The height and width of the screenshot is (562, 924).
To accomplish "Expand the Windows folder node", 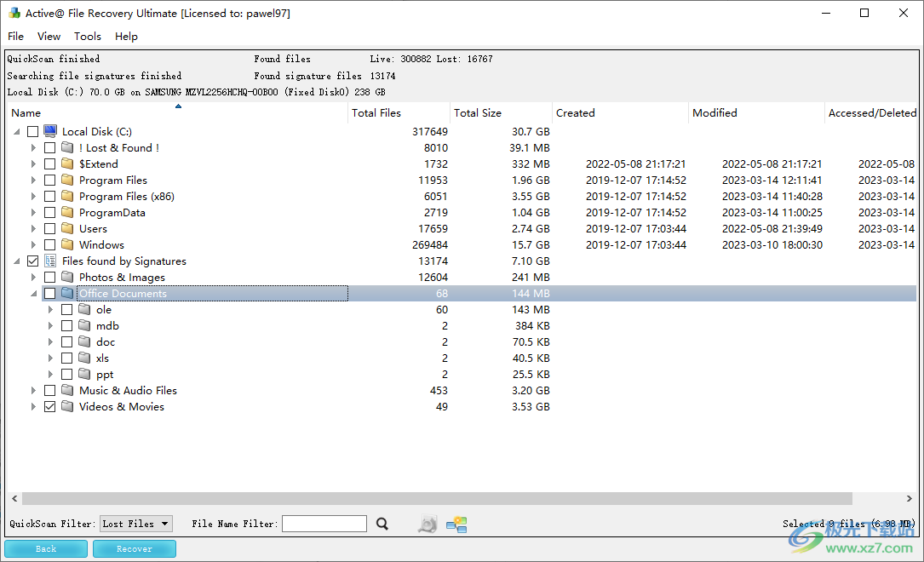I will tap(33, 244).
